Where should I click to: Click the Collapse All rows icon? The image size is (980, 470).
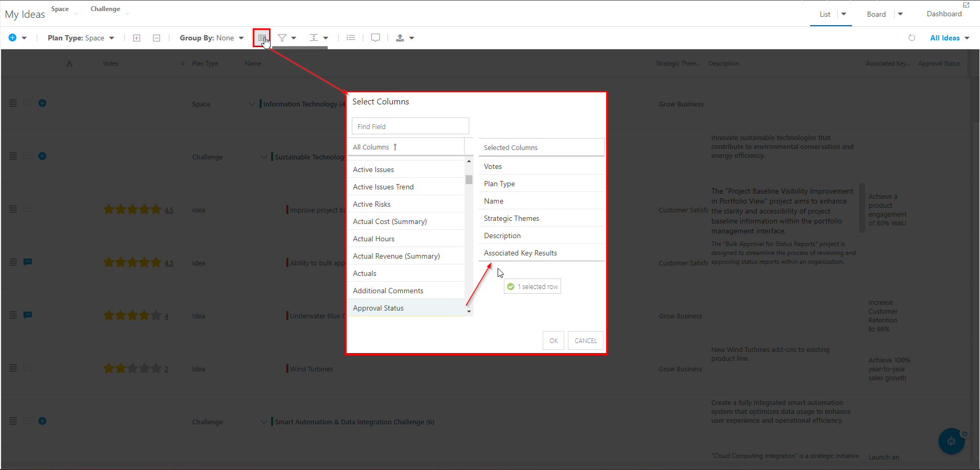coord(156,38)
